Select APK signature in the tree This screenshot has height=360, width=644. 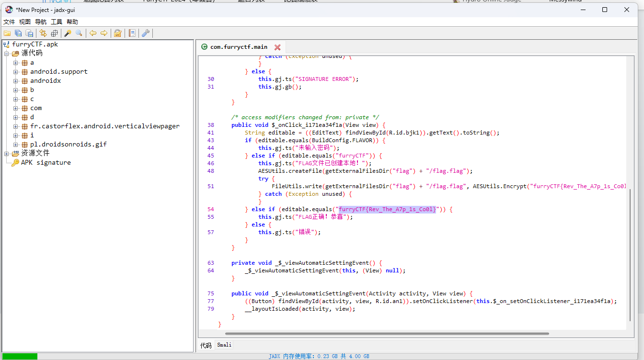pyautogui.click(x=46, y=163)
